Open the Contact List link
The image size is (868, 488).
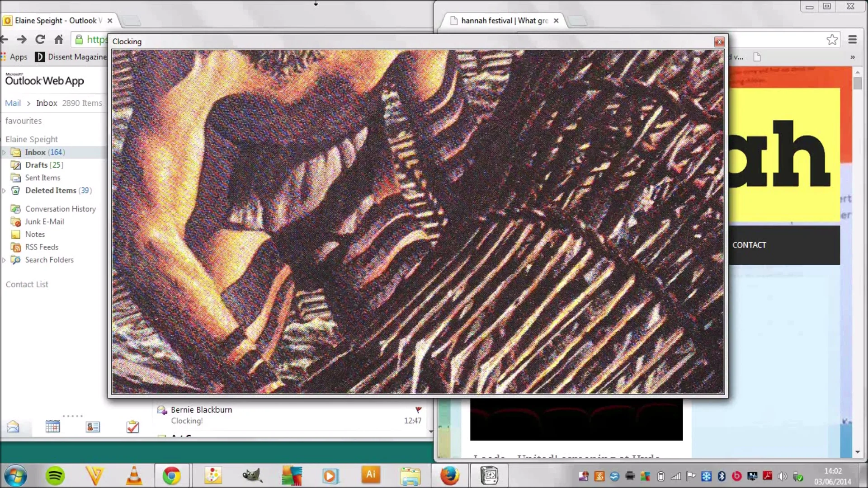27,284
